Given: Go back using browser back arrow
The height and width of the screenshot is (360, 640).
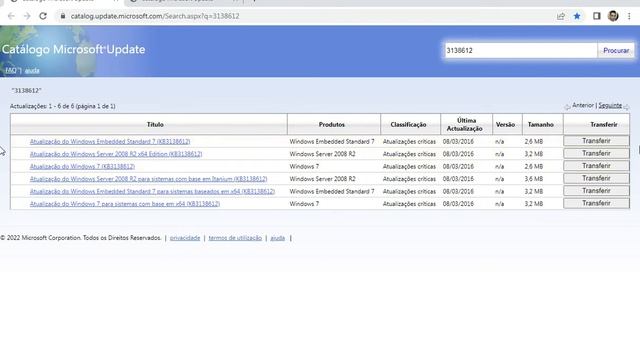Looking at the screenshot, I should pos(11,16).
